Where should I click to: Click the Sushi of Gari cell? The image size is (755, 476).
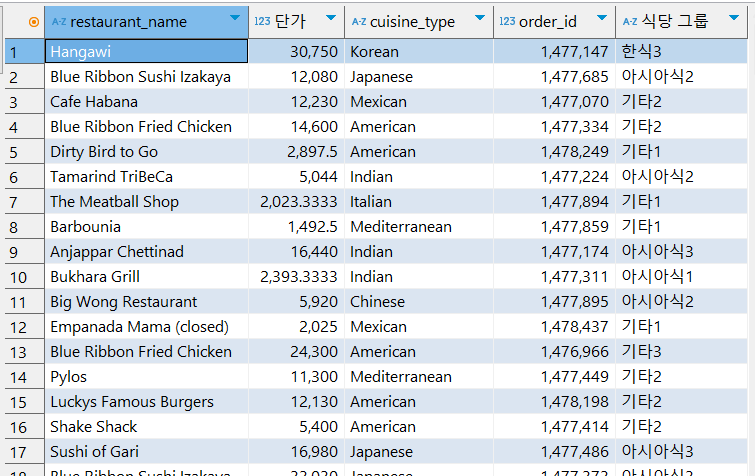(x=146, y=452)
